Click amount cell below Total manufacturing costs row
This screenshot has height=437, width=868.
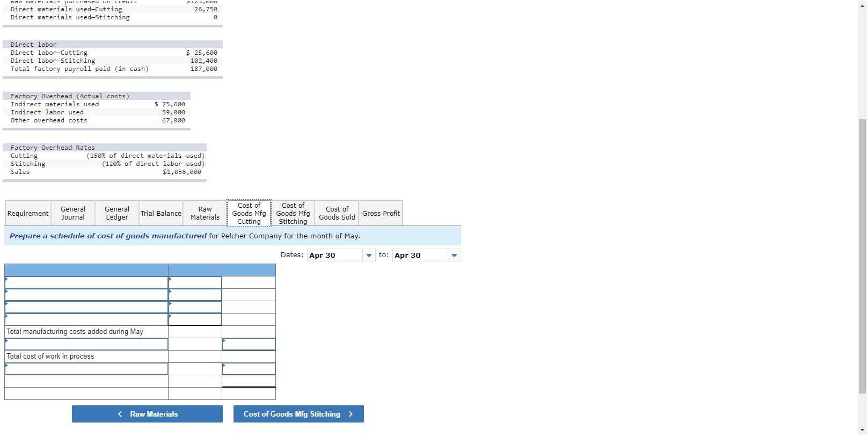[x=249, y=344]
